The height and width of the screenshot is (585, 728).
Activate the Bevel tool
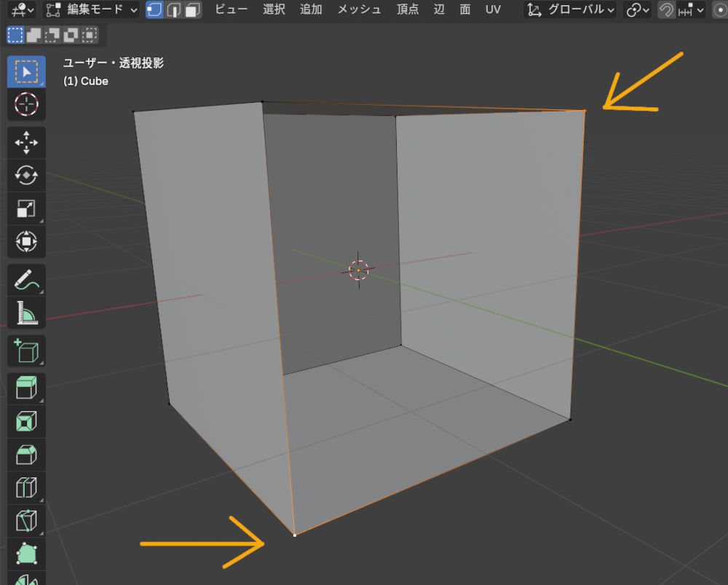[x=26, y=453]
